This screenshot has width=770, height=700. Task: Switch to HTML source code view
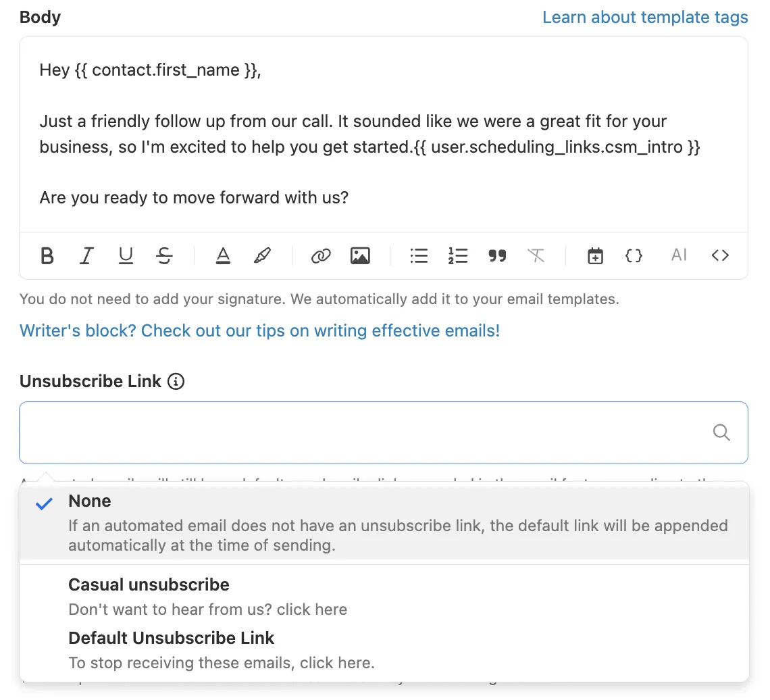click(x=720, y=255)
